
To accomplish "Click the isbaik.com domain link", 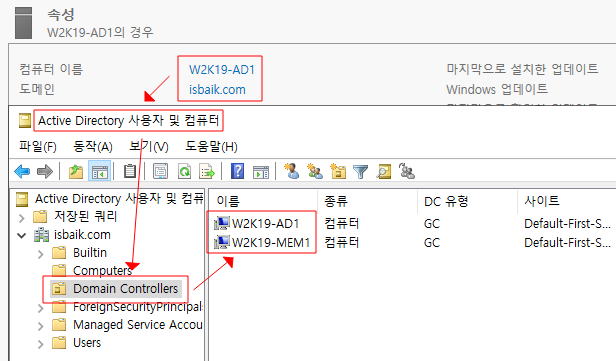I will tap(217, 90).
